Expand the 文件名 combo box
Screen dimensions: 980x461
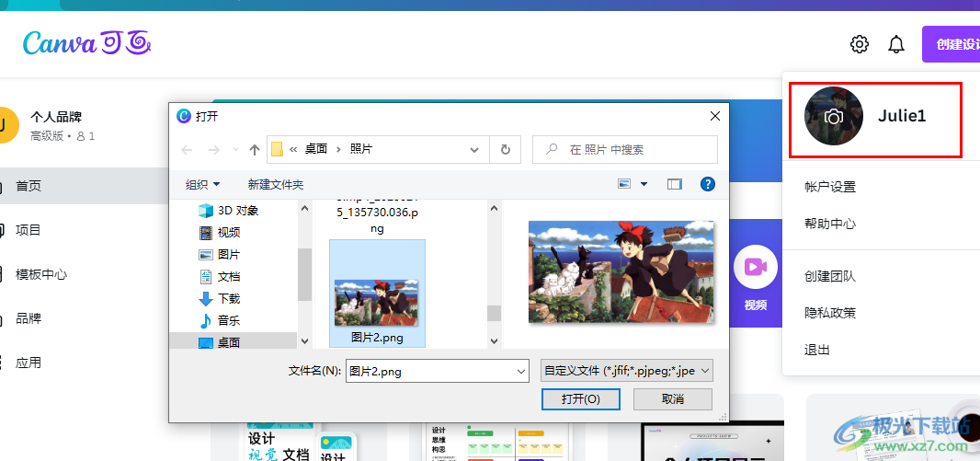(x=522, y=371)
